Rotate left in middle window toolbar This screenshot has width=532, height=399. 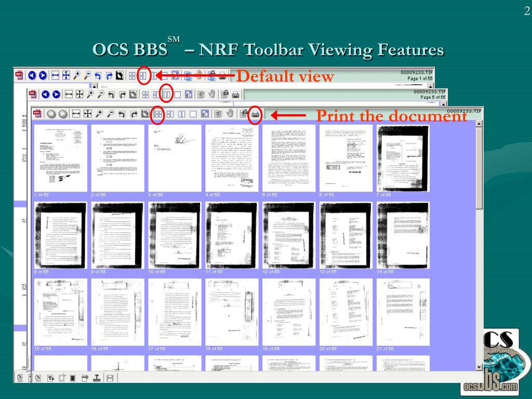tap(112, 95)
